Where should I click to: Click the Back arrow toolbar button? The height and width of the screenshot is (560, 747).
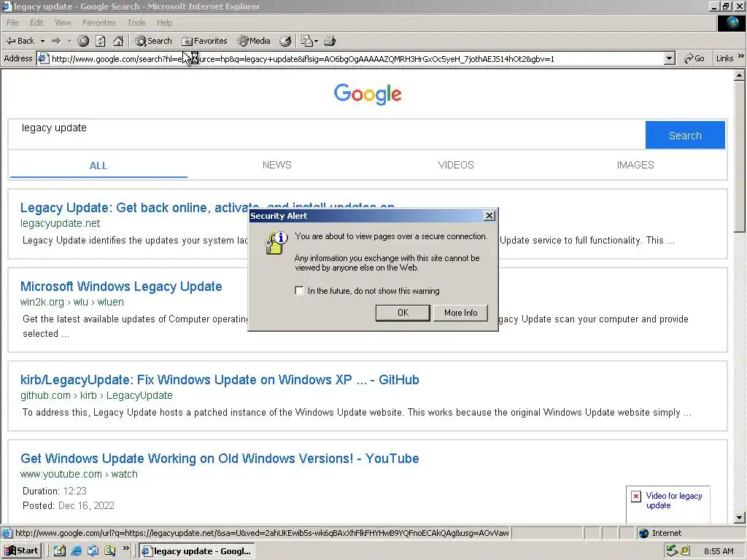click(x=20, y=41)
